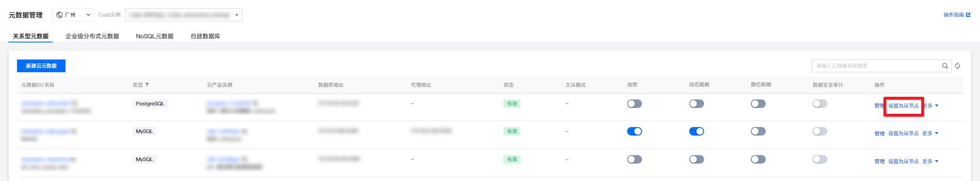Copy the second row's metadata ID
This screenshot has width=980, height=181.
(74, 131)
